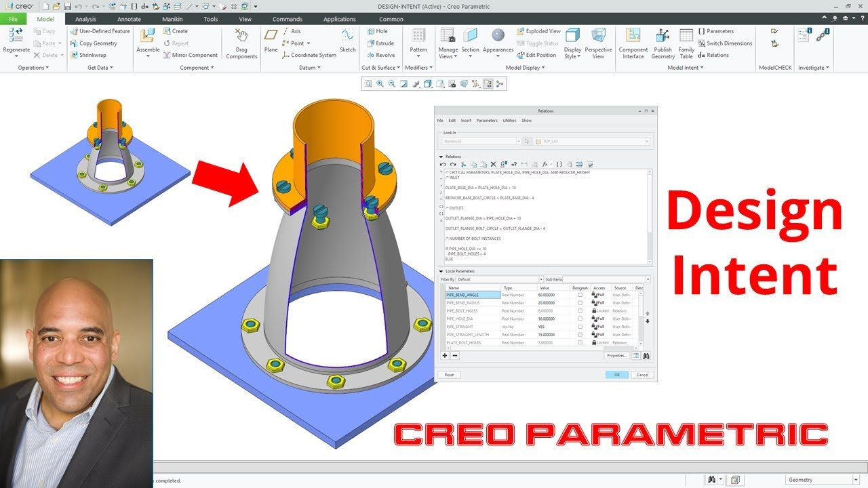Image resolution: width=868 pixels, height=488 pixels.
Task: Switch to the Analysis tab
Action: pyautogui.click(x=85, y=19)
